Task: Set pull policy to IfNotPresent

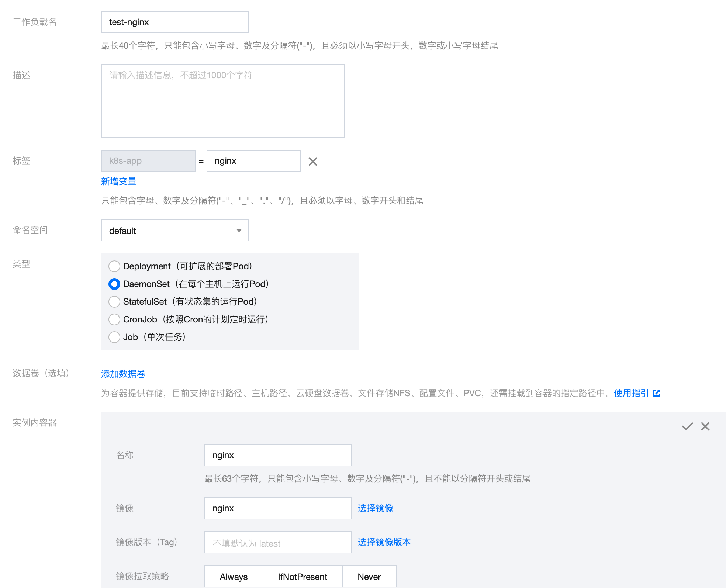Action: tap(302, 576)
